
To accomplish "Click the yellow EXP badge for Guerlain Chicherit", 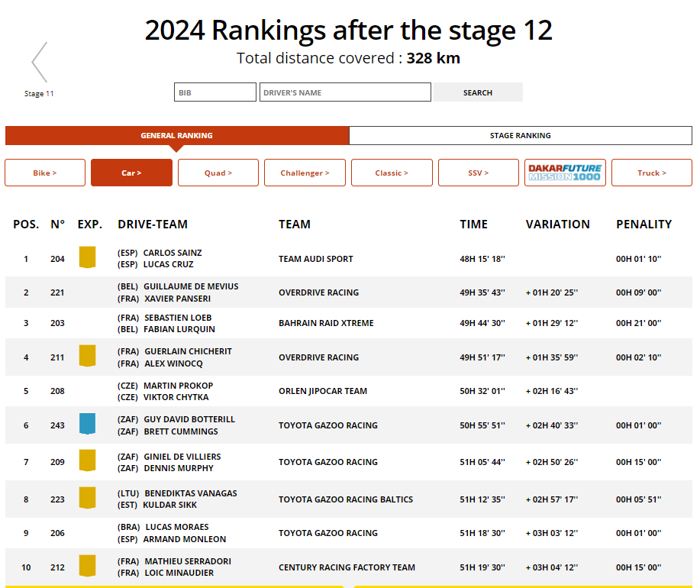I will [87, 356].
